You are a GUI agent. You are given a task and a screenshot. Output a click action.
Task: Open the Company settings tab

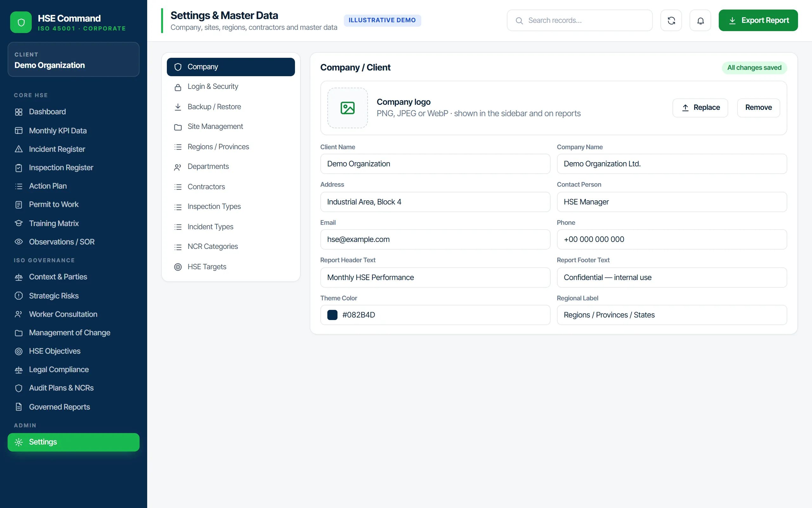(231, 67)
